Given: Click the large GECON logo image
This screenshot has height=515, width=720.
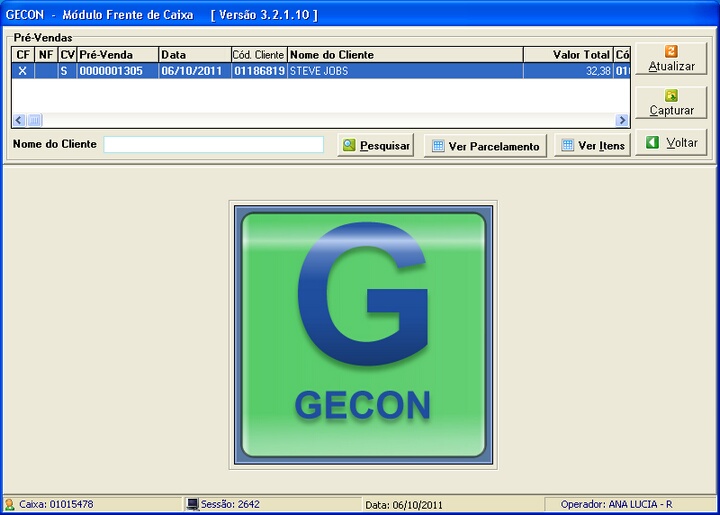Looking at the screenshot, I should (x=363, y=335).
